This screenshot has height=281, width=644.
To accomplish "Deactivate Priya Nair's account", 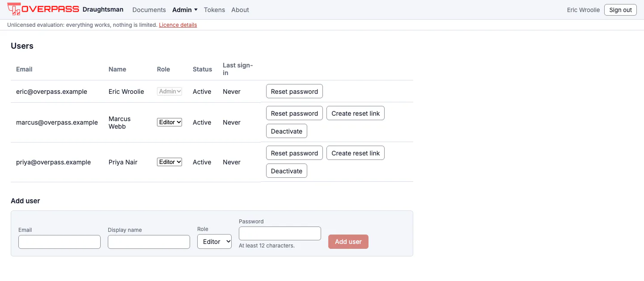I will tap(287, 171).
